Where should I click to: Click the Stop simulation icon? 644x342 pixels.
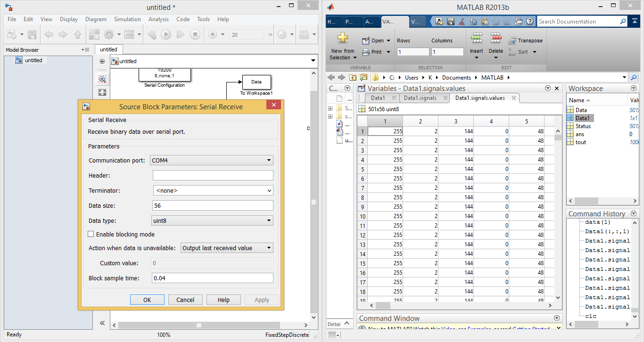195,34
